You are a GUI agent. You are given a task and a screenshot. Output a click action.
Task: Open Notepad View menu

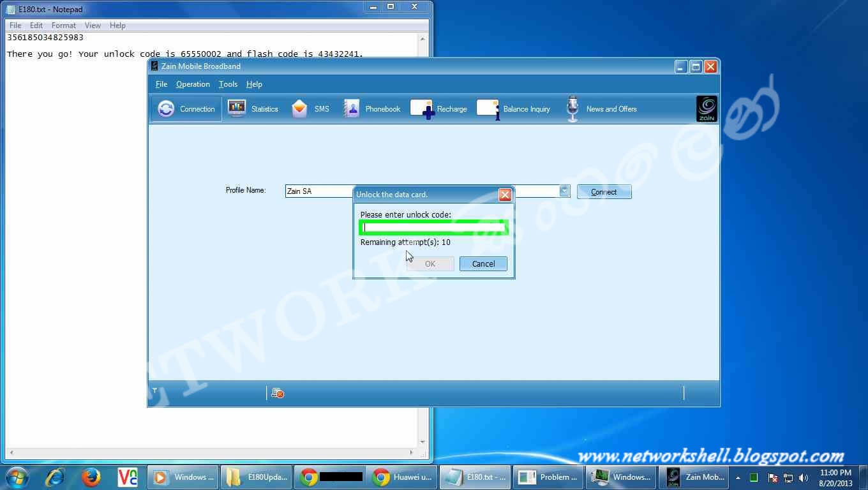click(x=93, y=26)
